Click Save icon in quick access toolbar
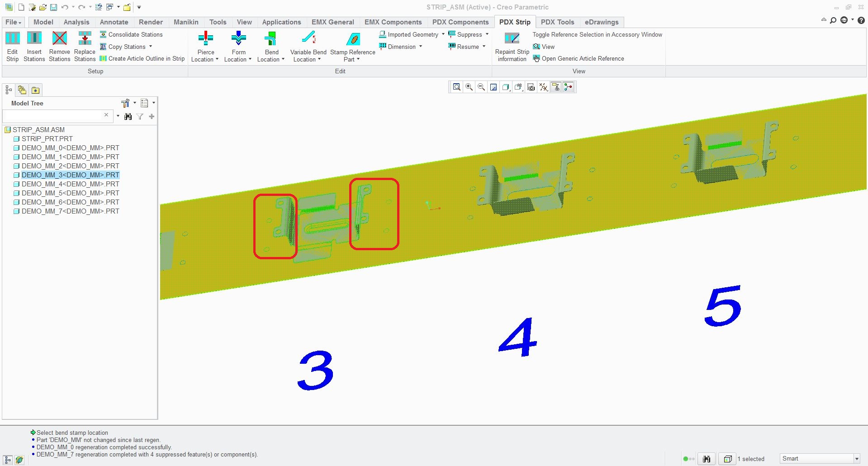 pos(53,7)
